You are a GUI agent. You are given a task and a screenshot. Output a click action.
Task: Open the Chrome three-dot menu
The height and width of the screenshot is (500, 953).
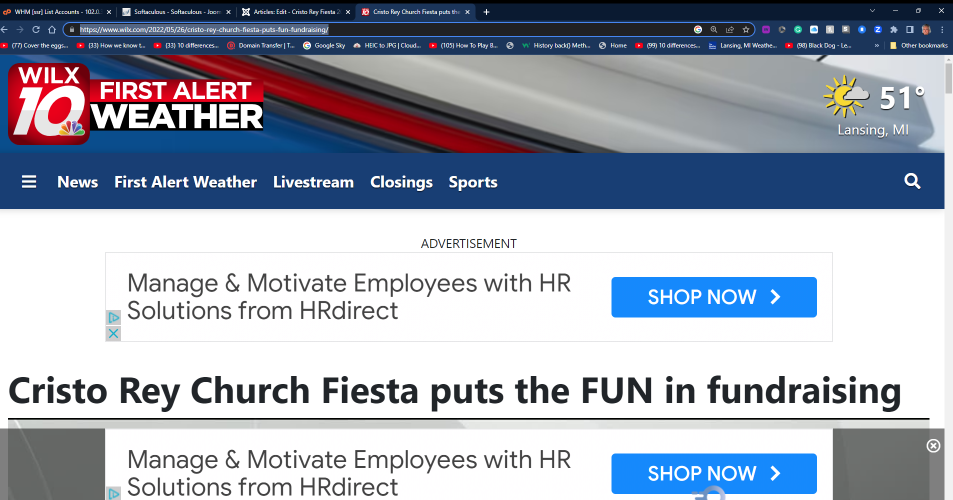943,29
